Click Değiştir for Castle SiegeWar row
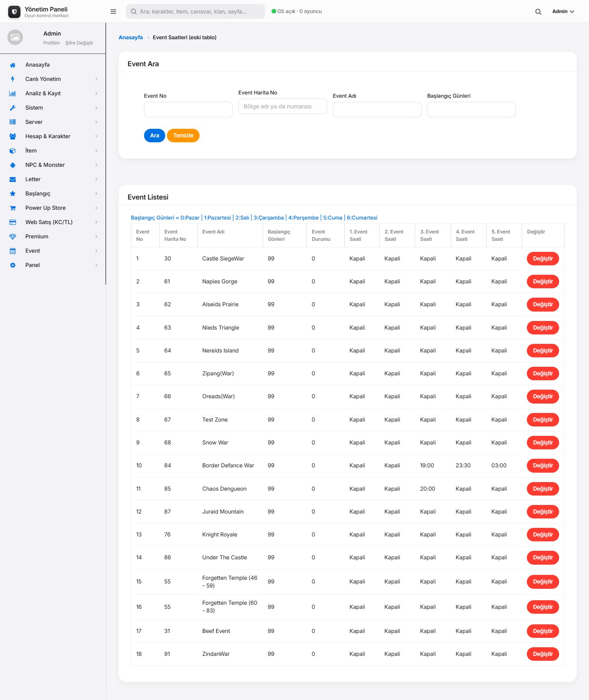The height and width of the screenshot is (700, 589). click(543, 259)
